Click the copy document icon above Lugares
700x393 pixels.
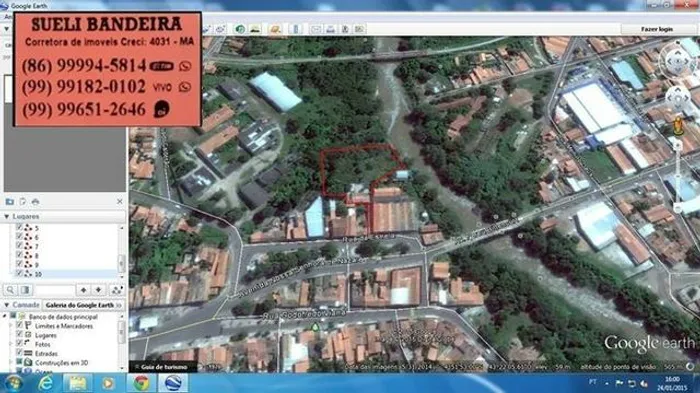point(23,202)
